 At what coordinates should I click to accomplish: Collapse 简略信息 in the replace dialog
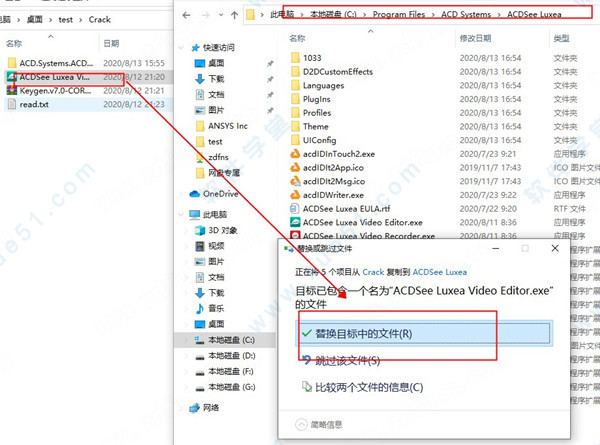[318, 424]
